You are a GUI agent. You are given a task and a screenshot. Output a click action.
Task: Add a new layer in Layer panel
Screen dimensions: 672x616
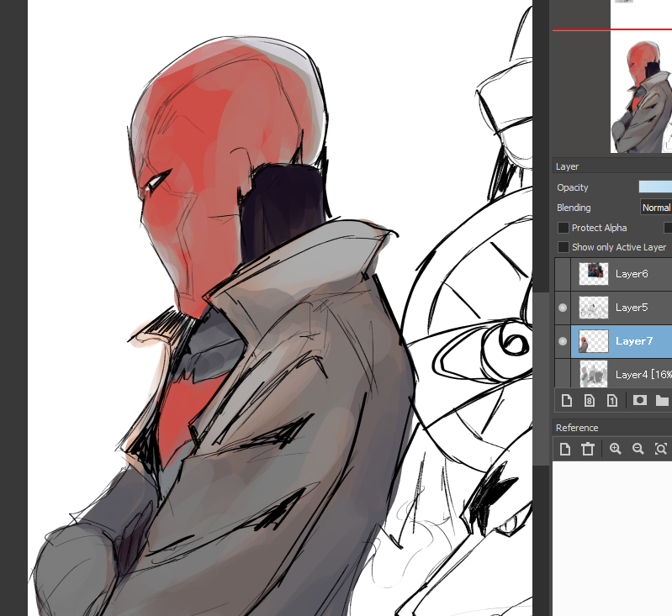pos(567,401)
